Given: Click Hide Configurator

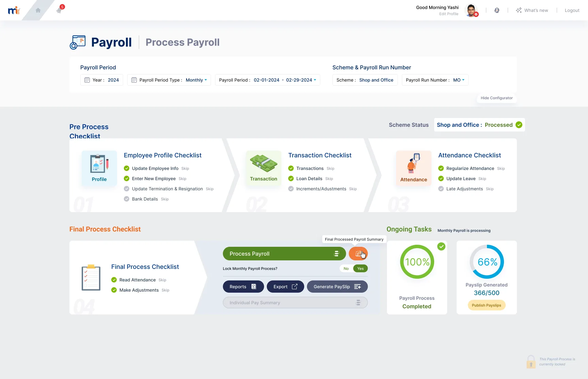Looking at the screenshot, I should [496, 98].
